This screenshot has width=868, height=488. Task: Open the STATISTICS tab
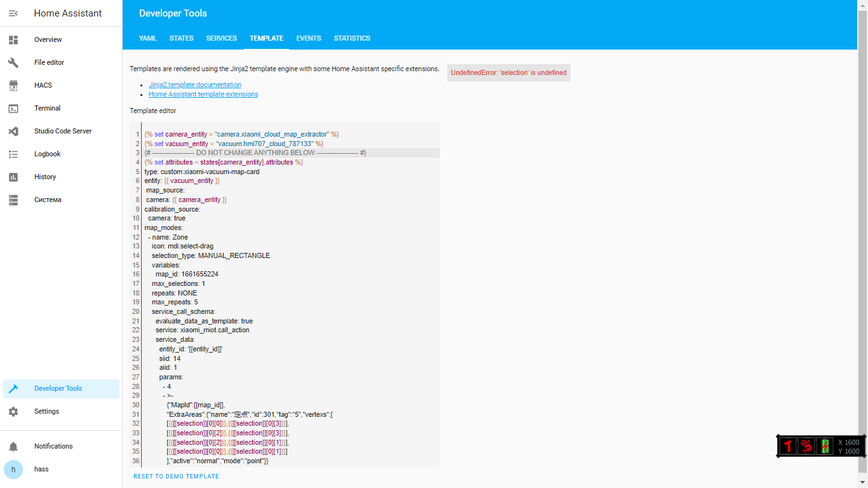[351, 38]
